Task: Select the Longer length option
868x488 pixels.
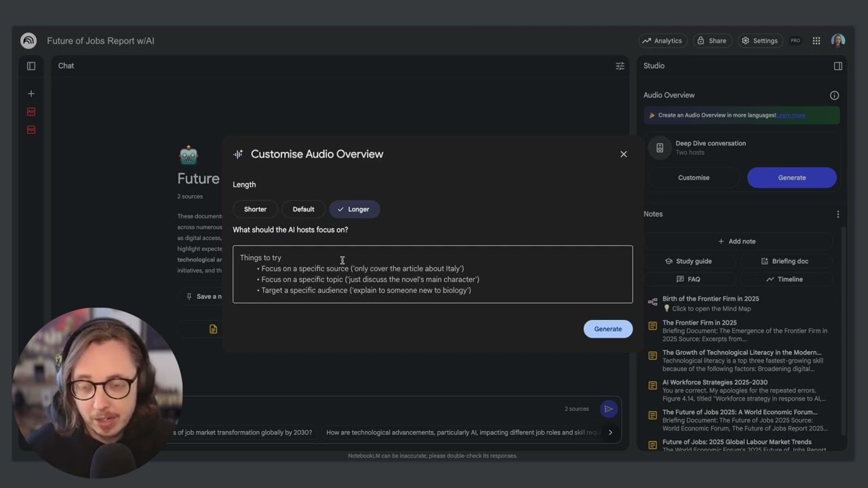Action: click(354, 209)
